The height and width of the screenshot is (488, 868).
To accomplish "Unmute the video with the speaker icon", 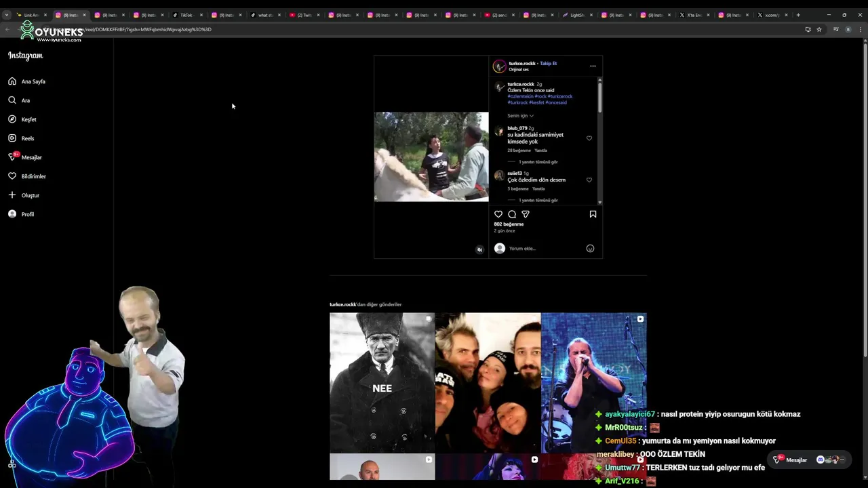I will tap(479, 249).
